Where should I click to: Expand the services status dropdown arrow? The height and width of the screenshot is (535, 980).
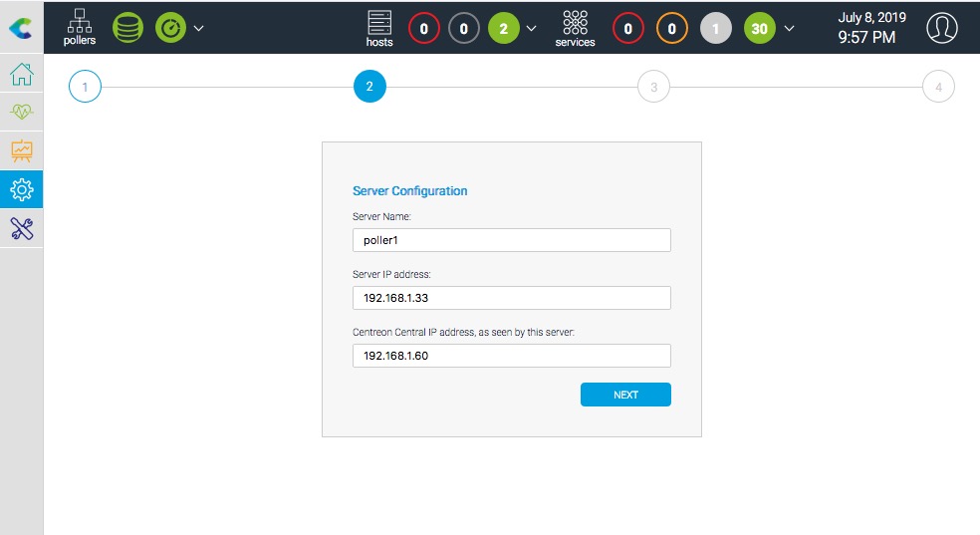tap(790, 28)
